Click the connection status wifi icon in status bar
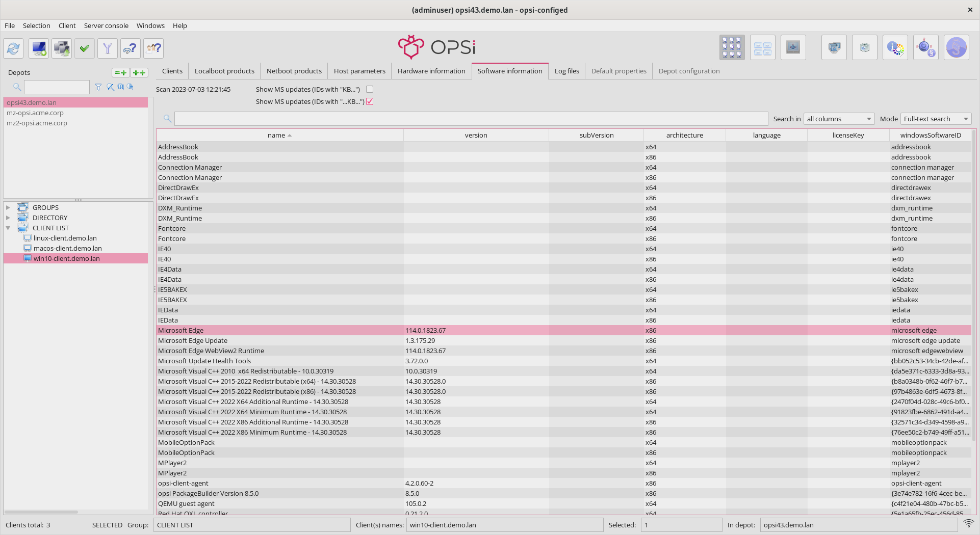Screen dimensions: 980x535 pos(968,524)
